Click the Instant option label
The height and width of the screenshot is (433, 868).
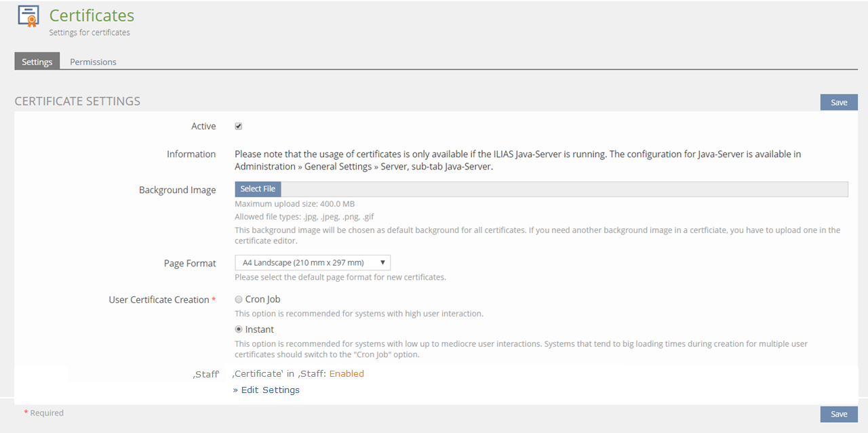point(260,329)
